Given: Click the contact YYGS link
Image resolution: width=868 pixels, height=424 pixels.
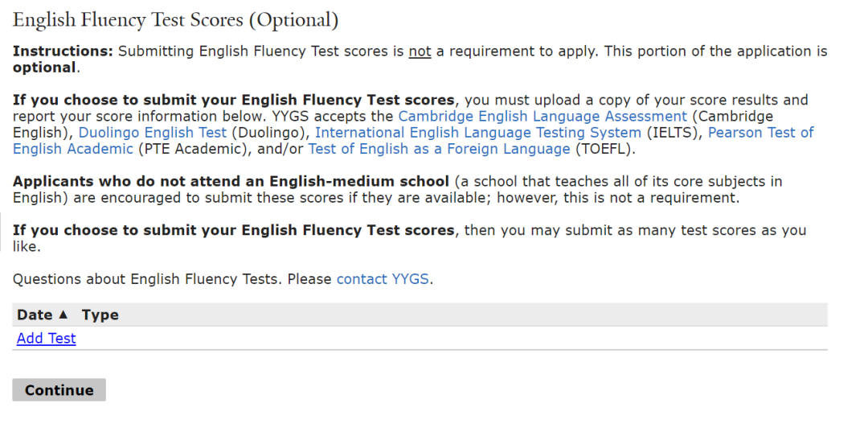Looking at the screenshot, I should [x=383, y=279].
